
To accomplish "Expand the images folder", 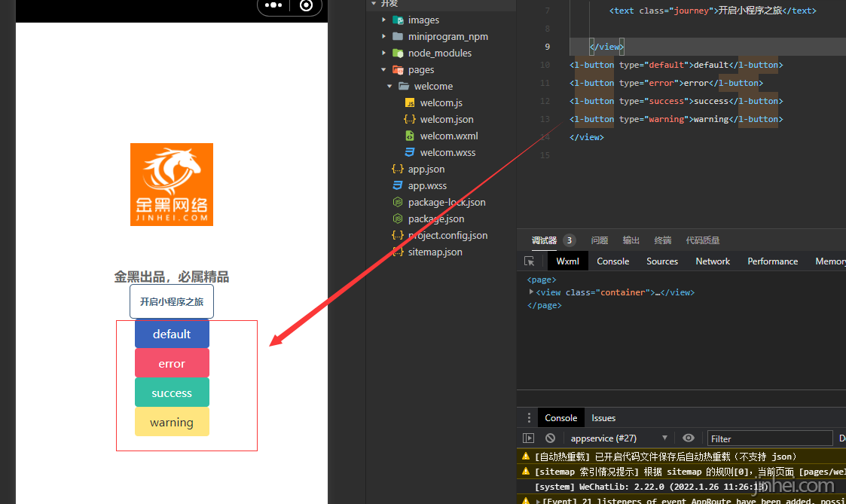I will click(384, 20).
